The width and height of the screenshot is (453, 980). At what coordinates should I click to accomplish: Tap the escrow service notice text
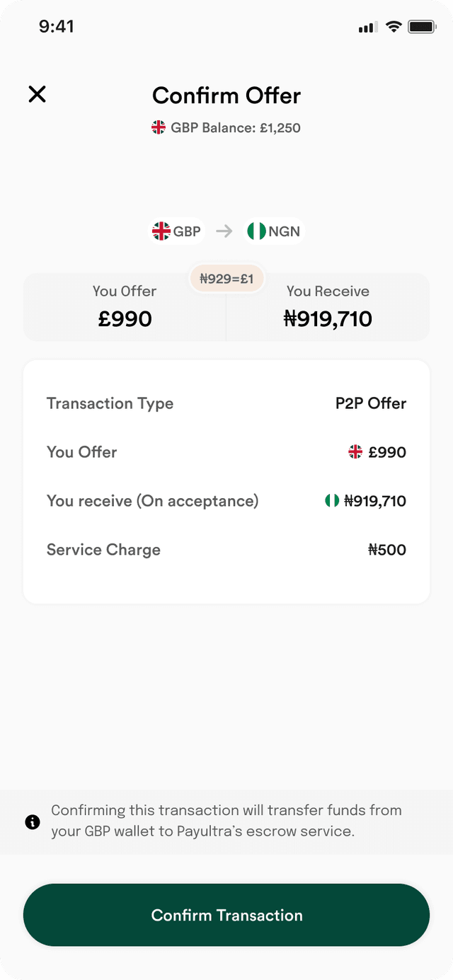226,821
